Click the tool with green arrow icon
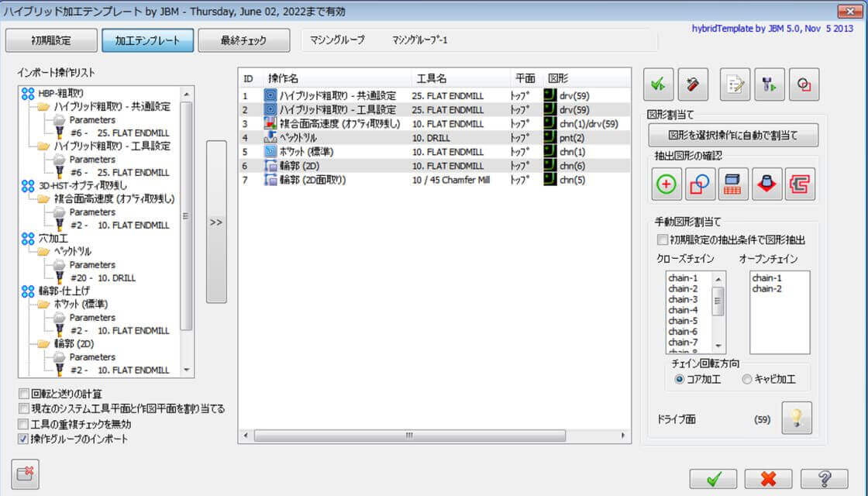Viewport: 868px width, 496px height. 768,83
